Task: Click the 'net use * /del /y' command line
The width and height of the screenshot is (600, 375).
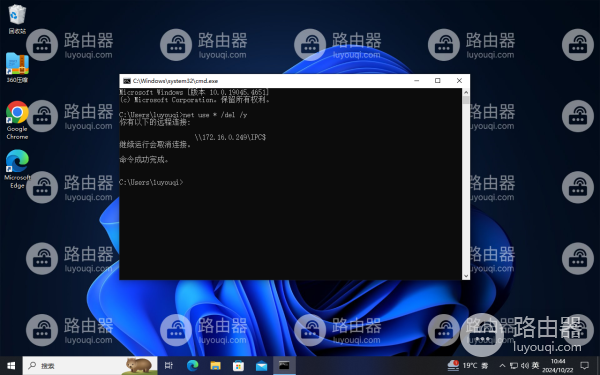Action: (x=215, y=115)
